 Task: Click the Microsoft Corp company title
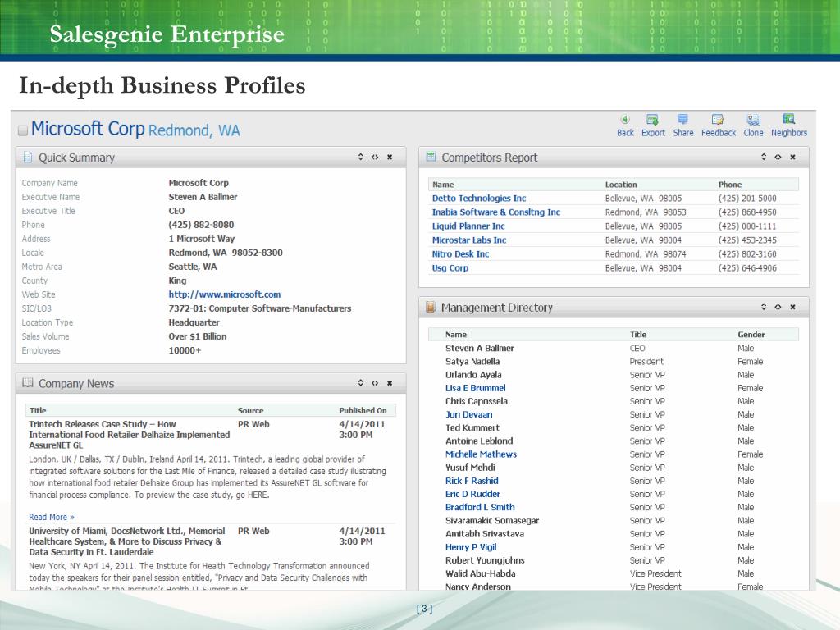[x=88, y=129]
